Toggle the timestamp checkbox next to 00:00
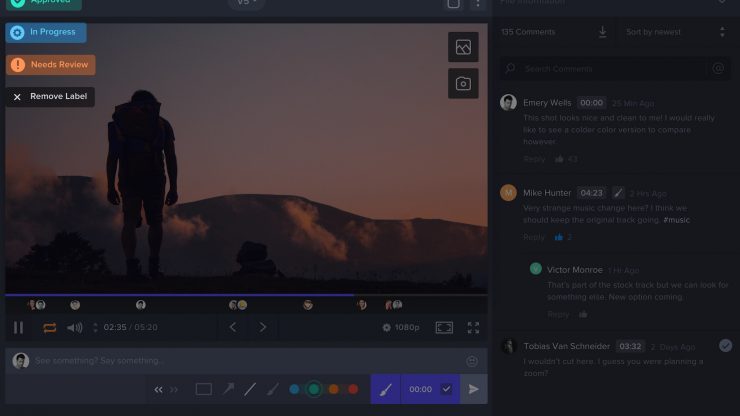Screen dimensions: 740x416 [446, 390]
